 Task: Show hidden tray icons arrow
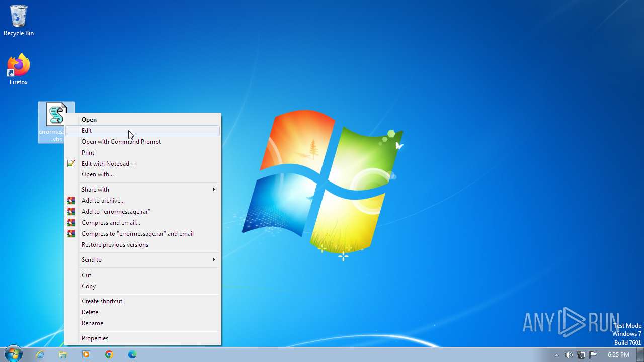(x=556, y=355)
